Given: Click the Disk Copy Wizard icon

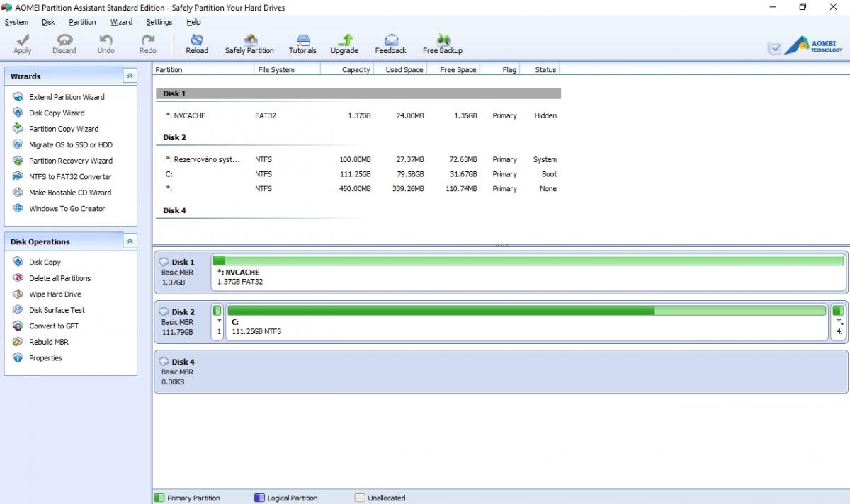Looking at the screenshot, I should pyautogui.click(x=18, y=113).
